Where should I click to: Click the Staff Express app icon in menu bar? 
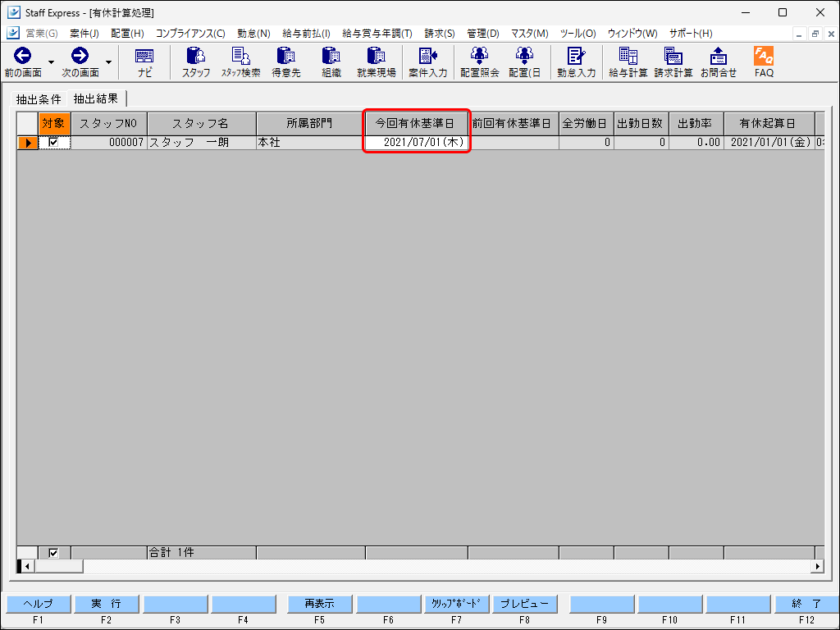(13, 33)
